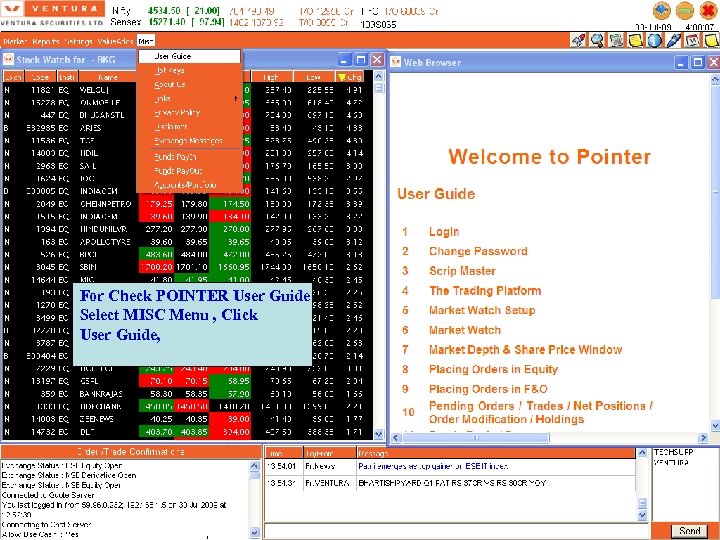Click the blue arrow round button at top right
Image resolution: width=720 pixels, height=540 pixels.
[x=661, y=10]
